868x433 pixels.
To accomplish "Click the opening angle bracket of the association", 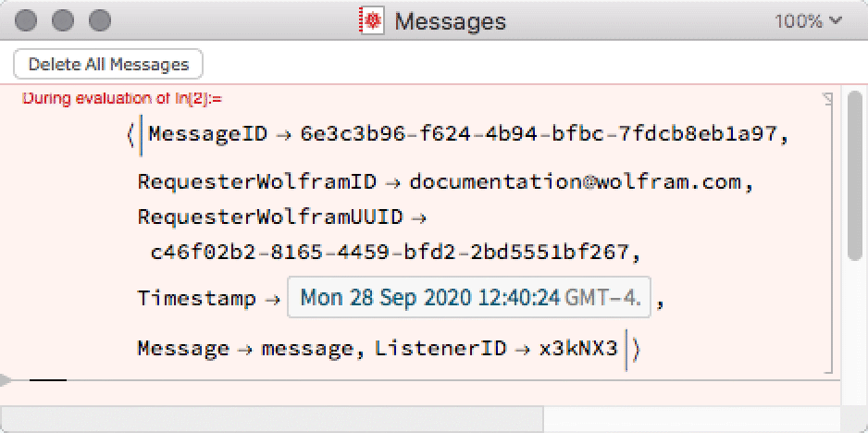I will tap(131, 135).
